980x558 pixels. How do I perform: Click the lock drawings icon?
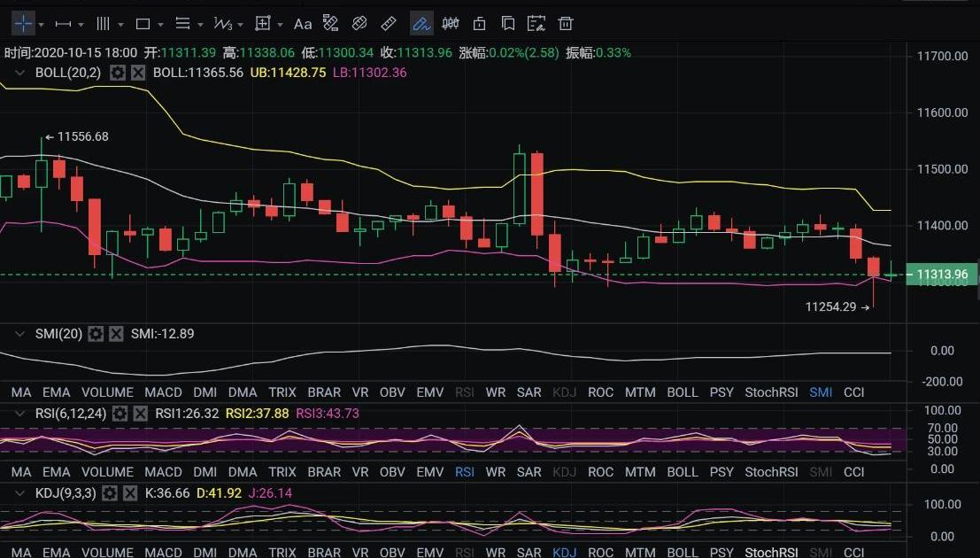pos(479,24)
